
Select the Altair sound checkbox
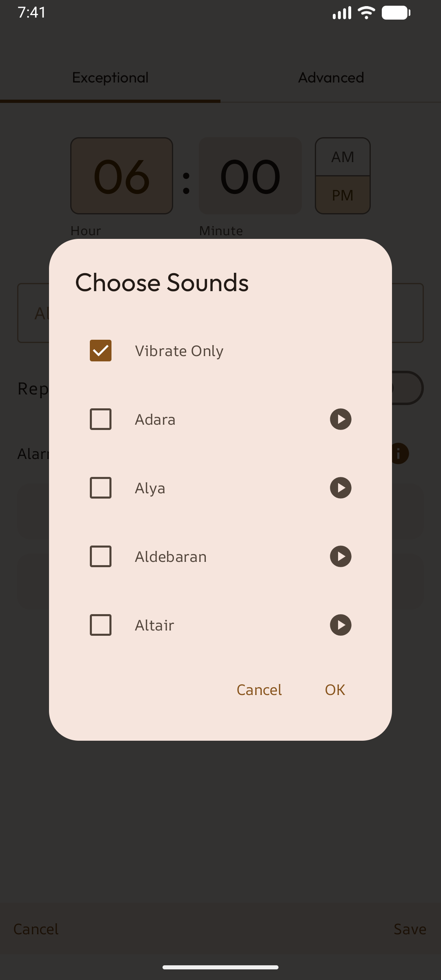pyautogui.click(x=100, y=625)
